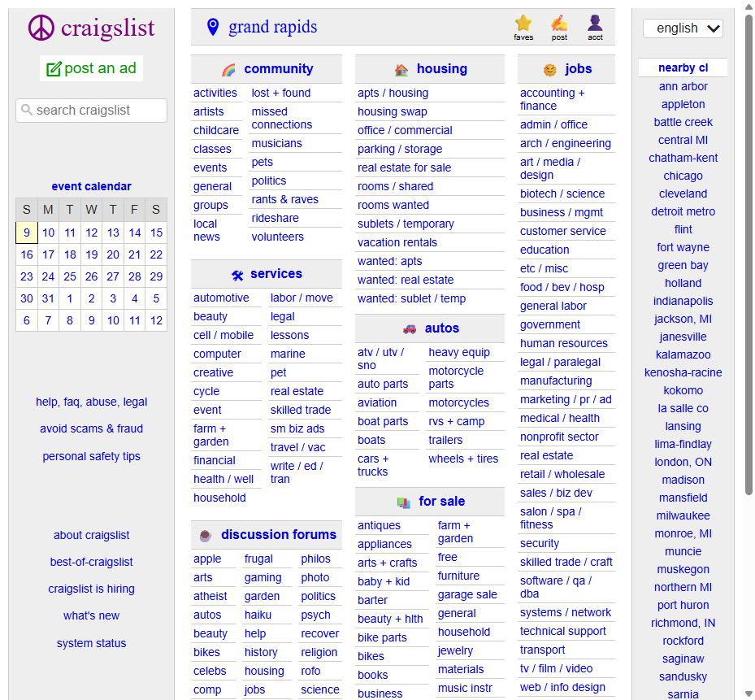This screenshot has width=755, height=700.
Task: Click the location pin icon beside grand rapids
Action: pos(213,27)
